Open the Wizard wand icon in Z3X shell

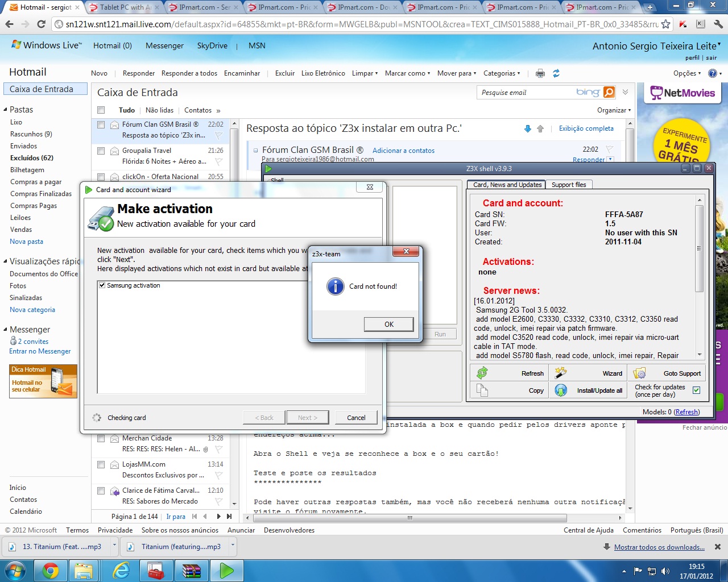561,373
